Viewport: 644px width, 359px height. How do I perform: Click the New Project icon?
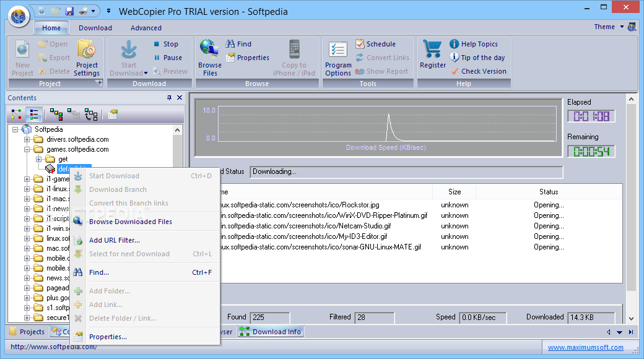point(22,50)
